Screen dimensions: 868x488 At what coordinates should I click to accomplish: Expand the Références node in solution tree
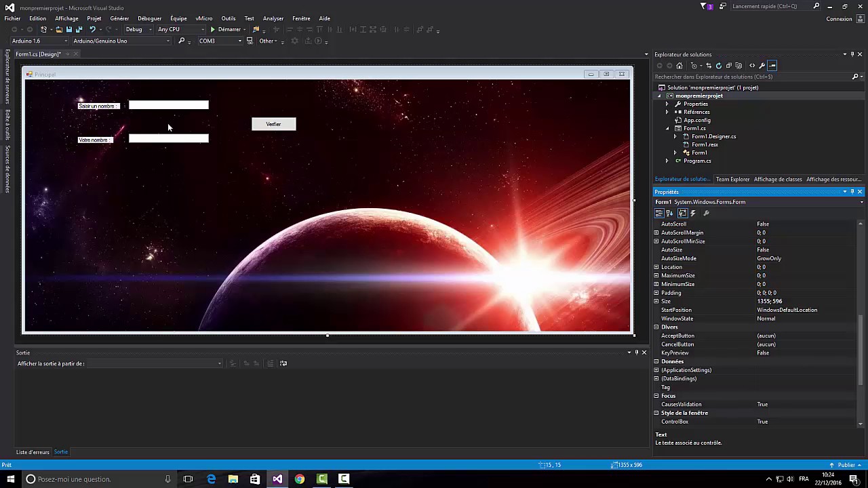coord(667,112)
